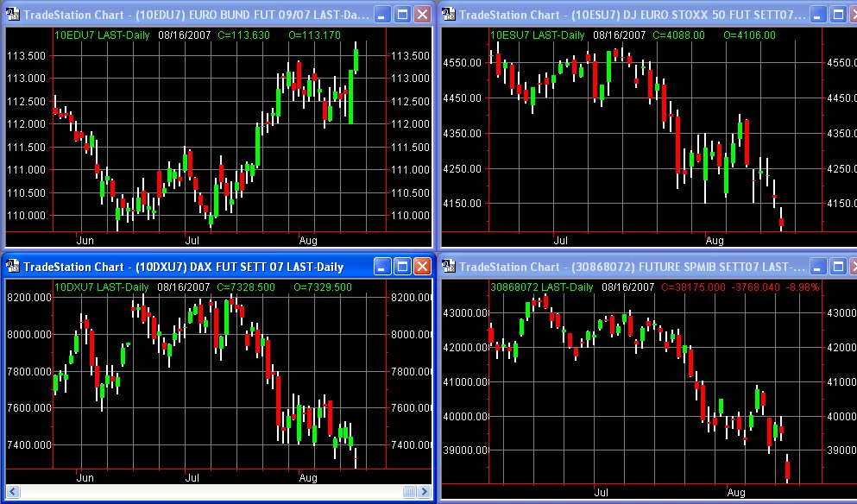Close the DAX futures chart window

pyautogui.click(x=421, y=267)
